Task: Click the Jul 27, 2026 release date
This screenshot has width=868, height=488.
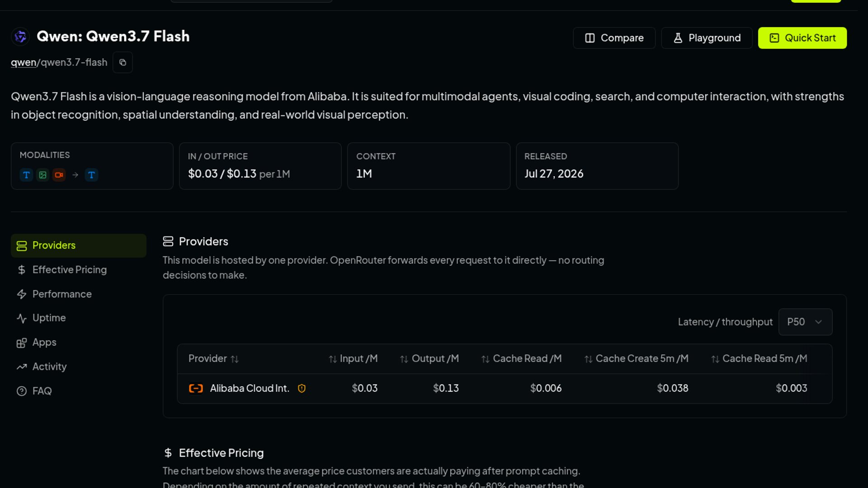Action: pos(554,174)
